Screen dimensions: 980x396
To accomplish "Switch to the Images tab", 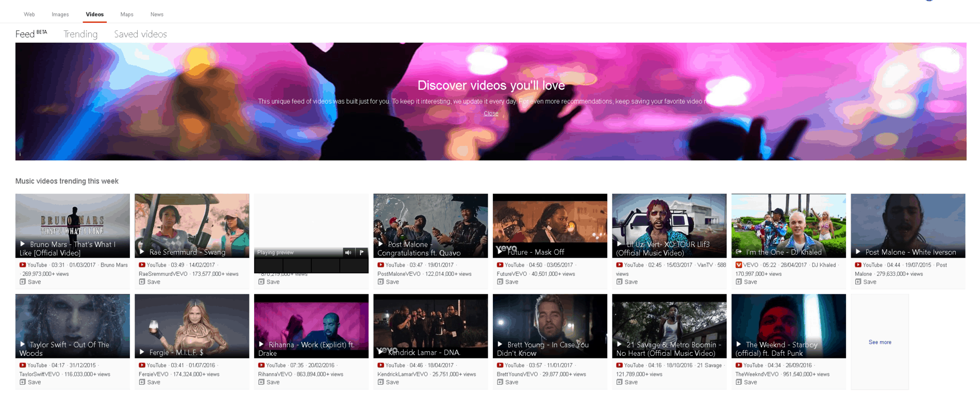I will 60,14.
